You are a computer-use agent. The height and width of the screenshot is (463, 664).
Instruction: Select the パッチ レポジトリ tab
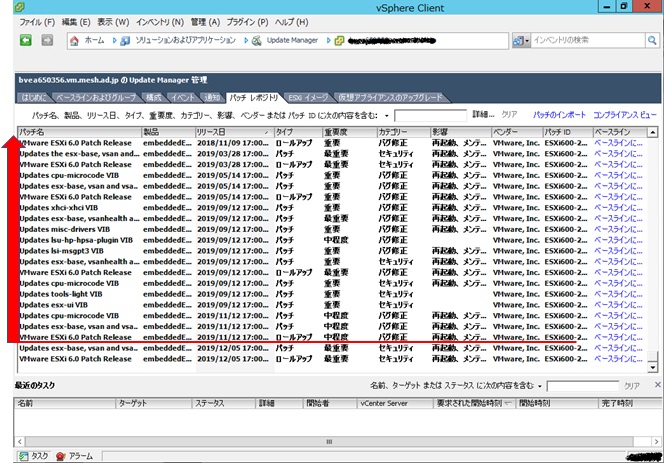pyautogui.click(x=253, y=98)
